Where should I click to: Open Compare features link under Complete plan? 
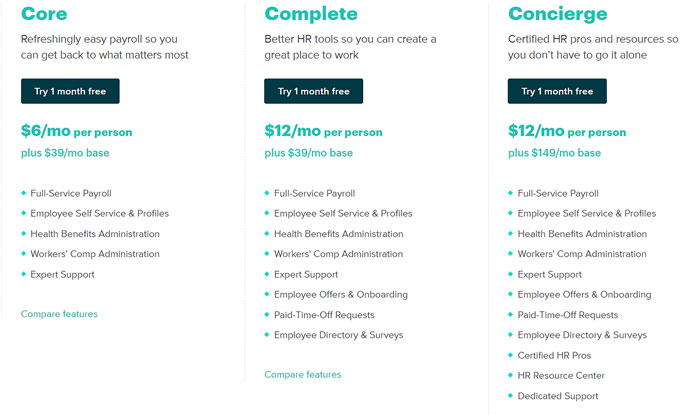303,375
